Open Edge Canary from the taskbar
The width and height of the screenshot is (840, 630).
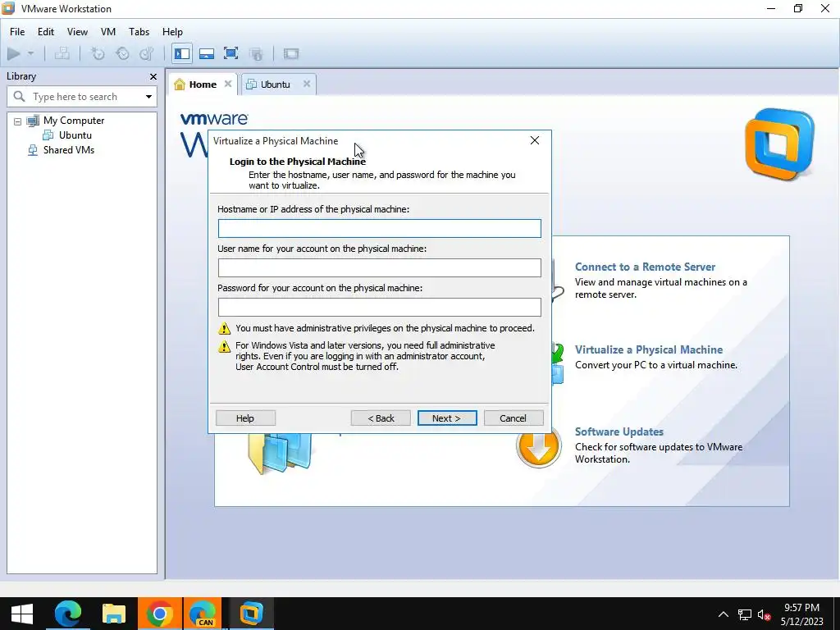203,614
